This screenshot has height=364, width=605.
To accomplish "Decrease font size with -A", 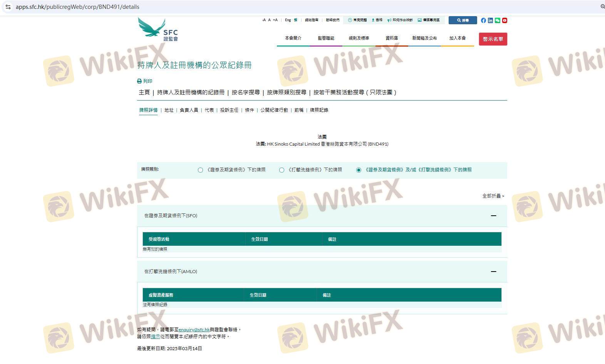I will coord(264,20).
